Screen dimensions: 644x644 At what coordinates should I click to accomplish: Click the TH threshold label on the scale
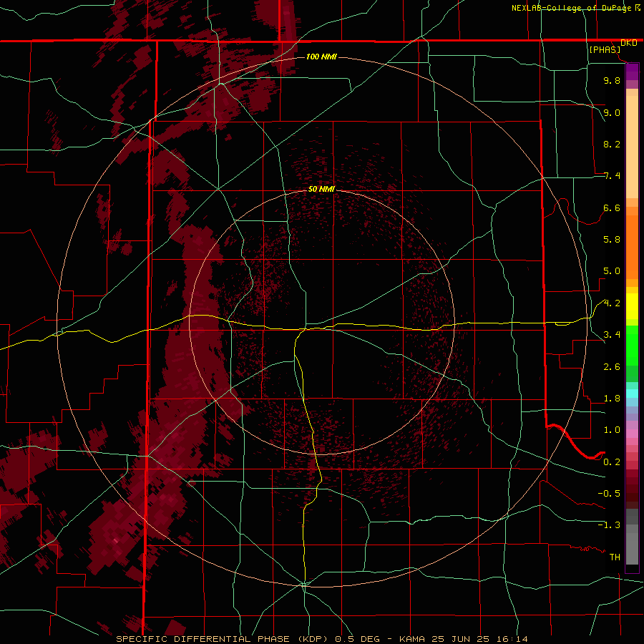click(615, 557)
